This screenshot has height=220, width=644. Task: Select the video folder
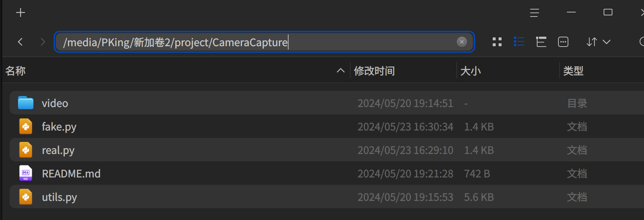tap(327, 103)
